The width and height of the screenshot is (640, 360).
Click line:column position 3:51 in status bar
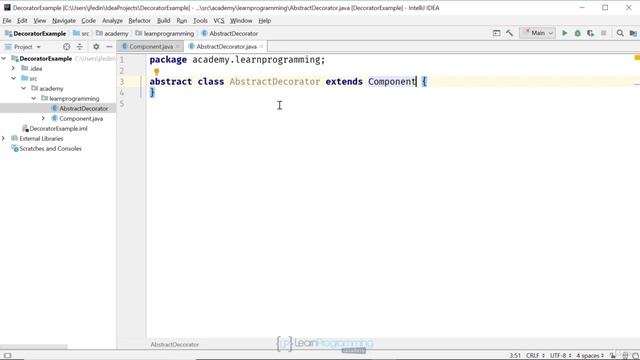click(x=515, y=356)
